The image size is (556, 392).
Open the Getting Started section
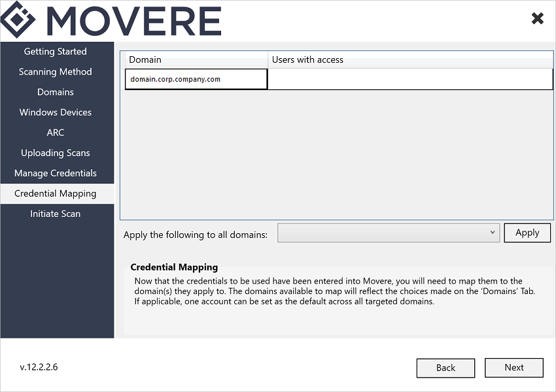point(56,52)
